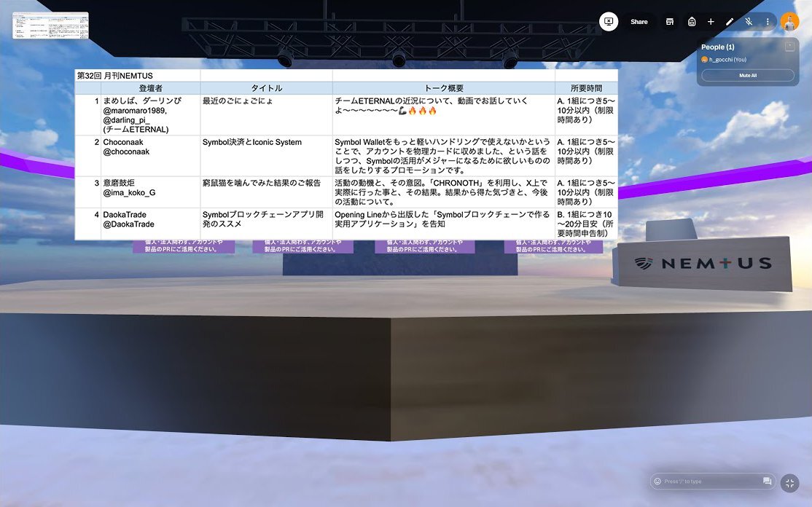Stop screen sharing with the monitor icon
This screenshot has width=812, height=507.
click(x=609, y=22)
